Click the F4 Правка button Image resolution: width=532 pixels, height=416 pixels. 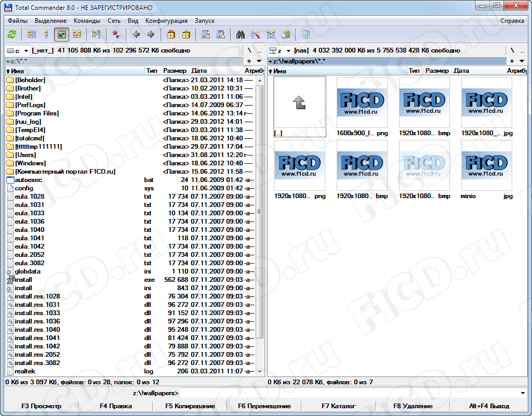[x=116, y=406]
